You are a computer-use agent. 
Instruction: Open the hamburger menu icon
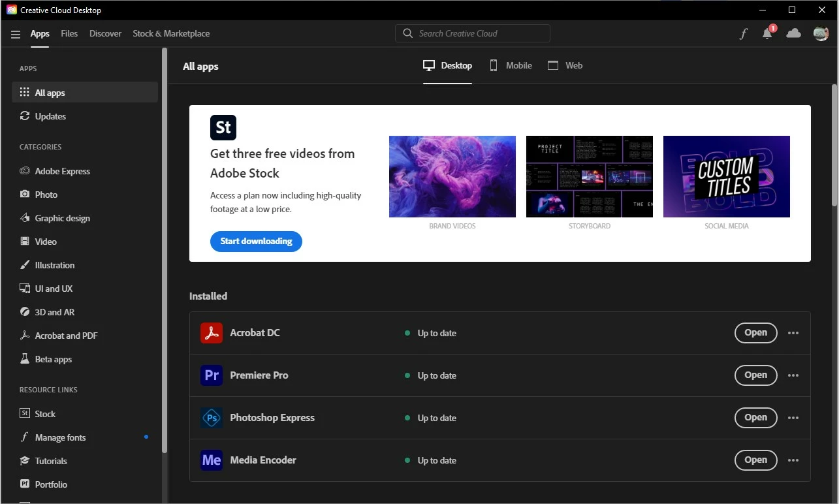coord(16,34)
